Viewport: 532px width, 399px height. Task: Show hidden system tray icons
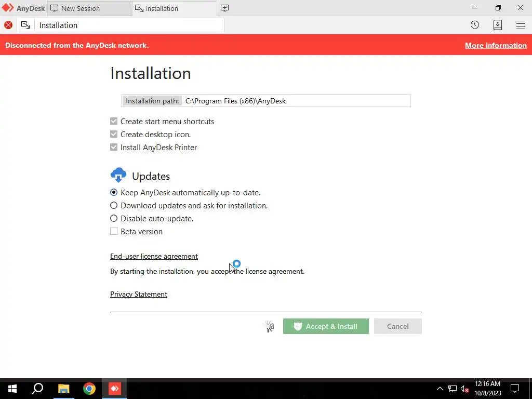pyautogui.click(x=440, y=389)
